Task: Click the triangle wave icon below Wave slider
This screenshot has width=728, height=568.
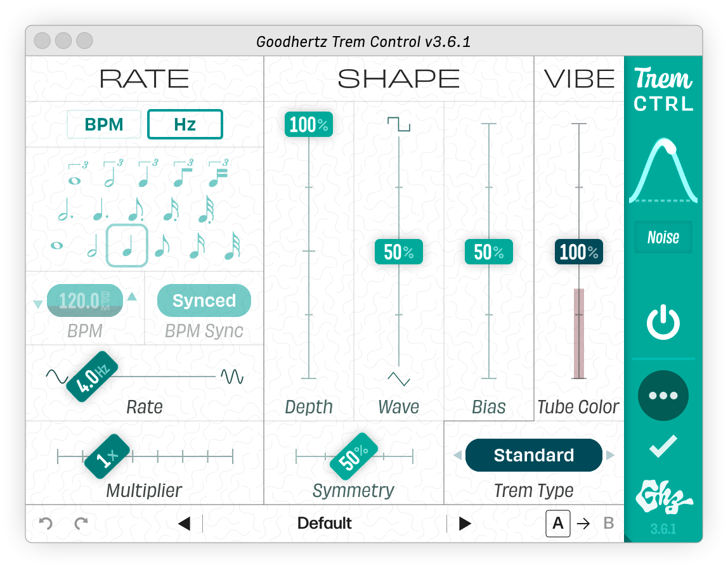Action: click(399, 378)
